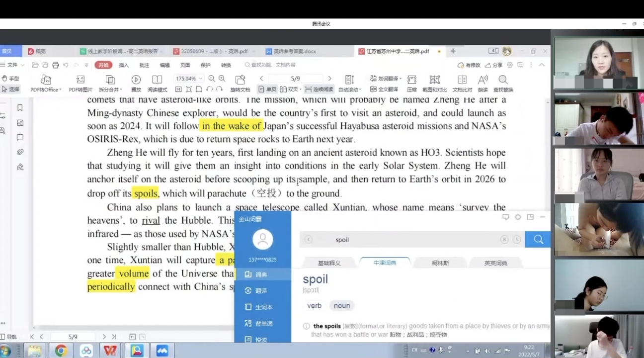The image size is (644, 358).
Task: Click user avatar in 金山词霸 sidebar
Action: pos(263,240)
